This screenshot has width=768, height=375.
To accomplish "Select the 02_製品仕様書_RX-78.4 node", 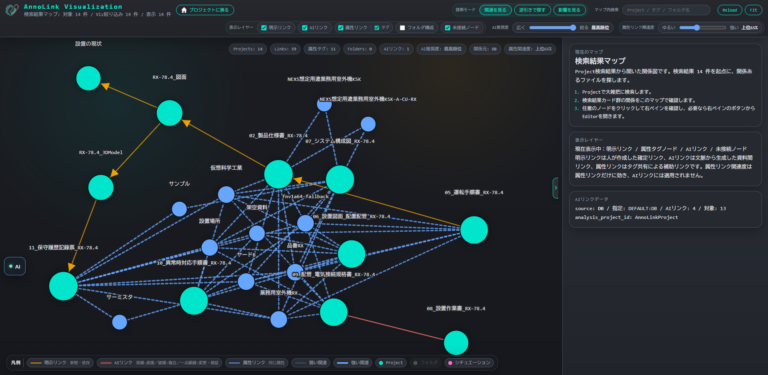I will (x=278, y=174).
